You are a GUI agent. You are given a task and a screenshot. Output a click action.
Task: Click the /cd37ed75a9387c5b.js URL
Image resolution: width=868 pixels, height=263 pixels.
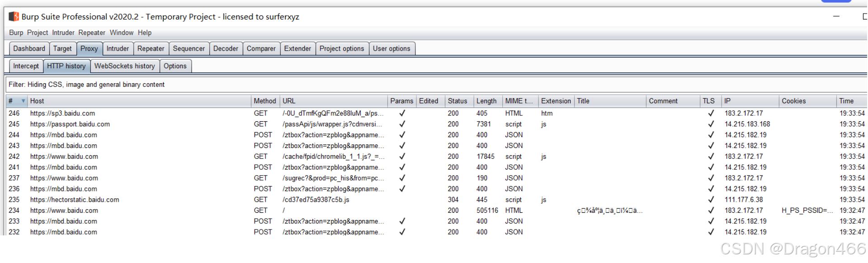coord(316,200)
